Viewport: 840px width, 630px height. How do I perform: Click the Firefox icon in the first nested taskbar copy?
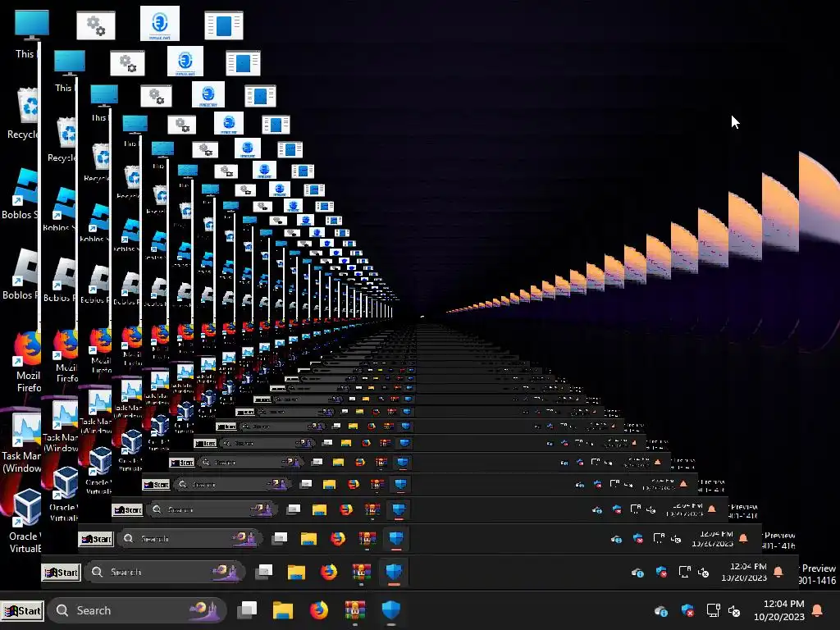329,572
